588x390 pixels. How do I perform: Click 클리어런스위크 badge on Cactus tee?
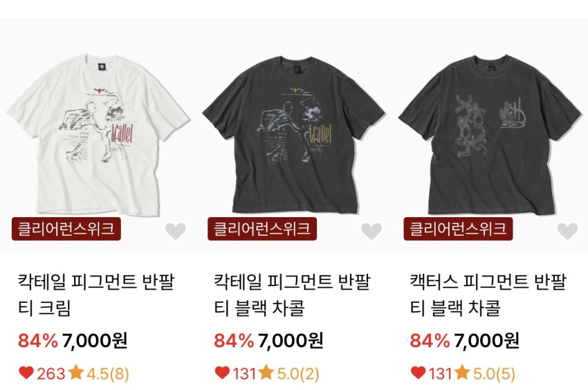pos(458,229)
